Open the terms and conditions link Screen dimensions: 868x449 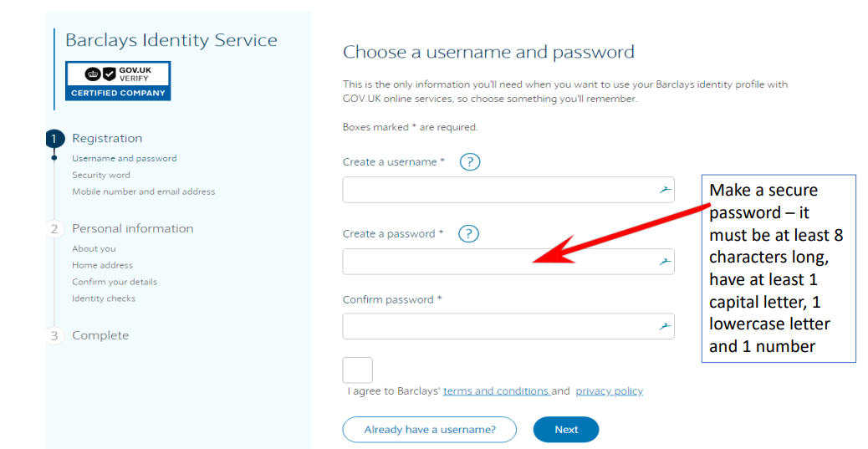(495, 391)
